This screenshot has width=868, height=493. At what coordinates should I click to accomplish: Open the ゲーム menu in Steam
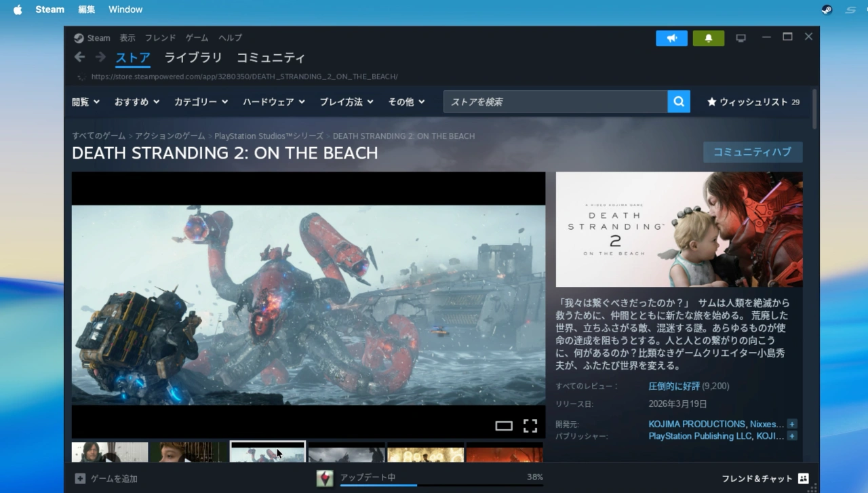(x=196, y=38)
